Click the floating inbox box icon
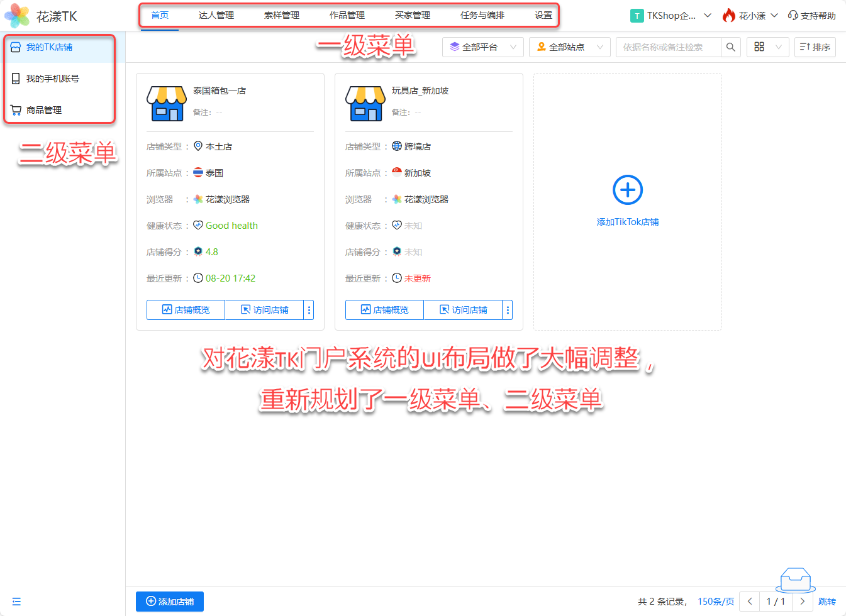Screen dimensions: 846x616 pos(795,580)
